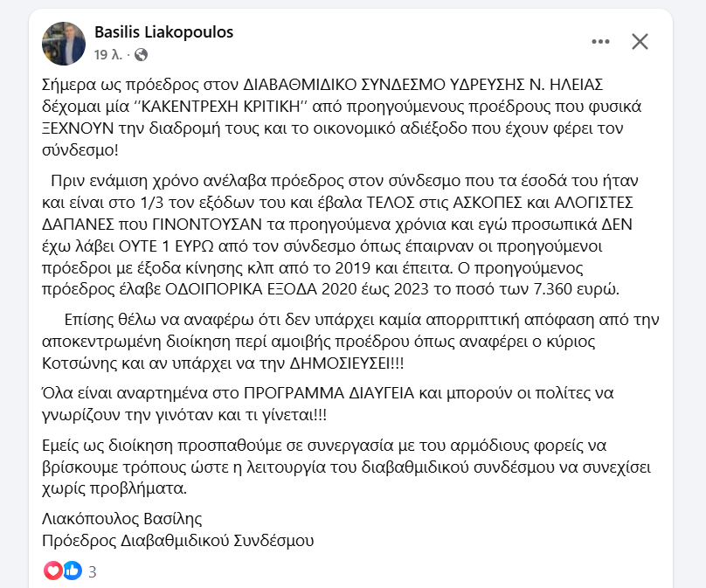
Task: Click the line starting "Όλα είναι αναρτημένα"
Action: coord(328,404)
